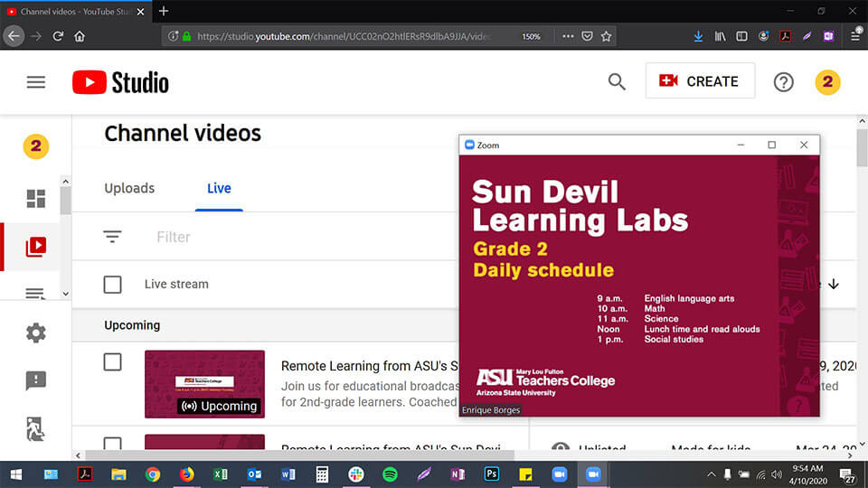Click the 'Upcoming' section heading
The image size is (868, 488).
tap(132, 325)
